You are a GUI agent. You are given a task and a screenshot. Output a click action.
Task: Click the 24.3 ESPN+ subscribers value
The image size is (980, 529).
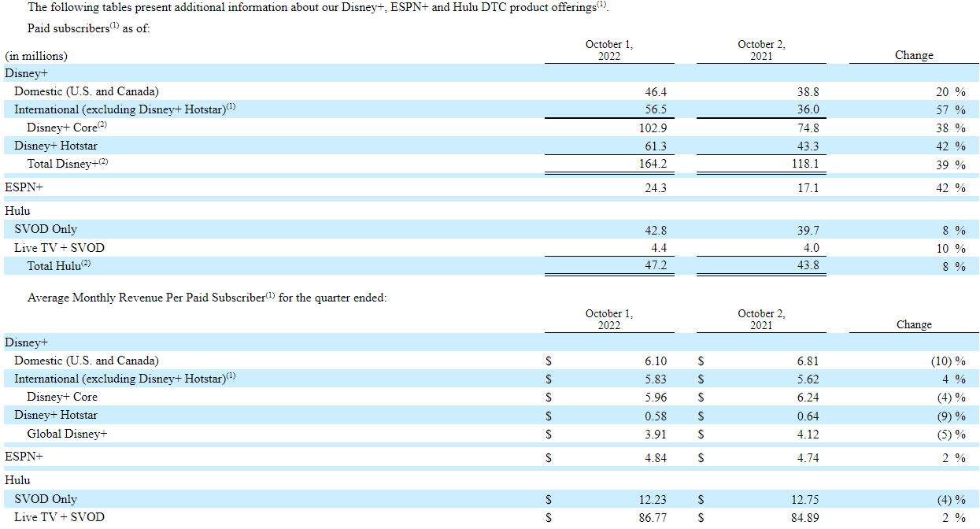pyautogui.click(x=656, y=188)
